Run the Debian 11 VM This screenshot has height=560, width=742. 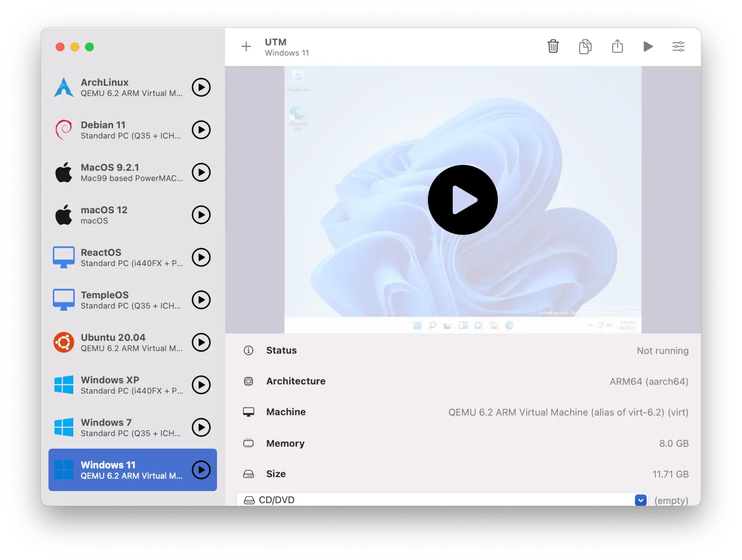pyautogui.click(x=201, y=130)
